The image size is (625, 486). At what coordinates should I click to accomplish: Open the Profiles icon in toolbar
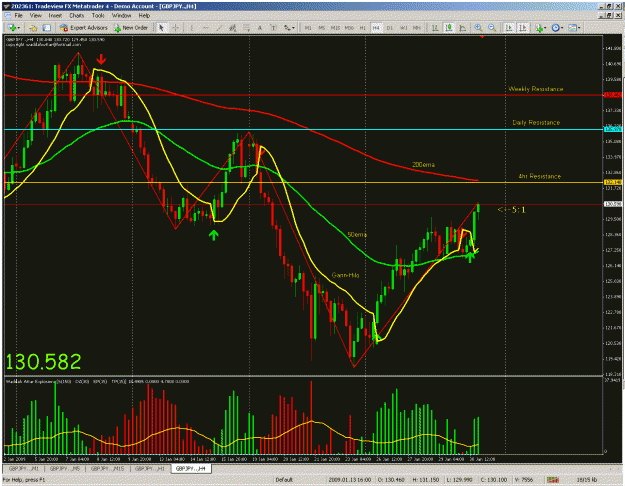[33, 28]
